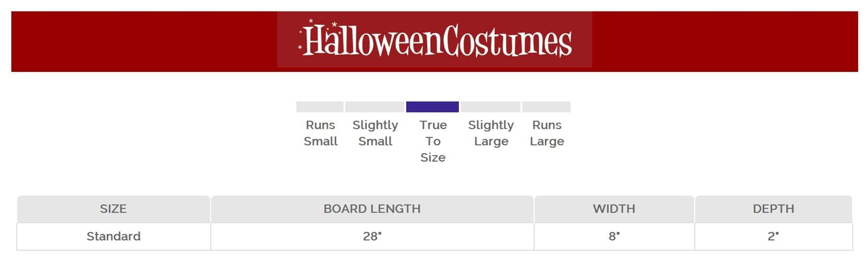The image size is (868, 267).
Task: Click the 28" board length value
Action: (x=372, y=236)
